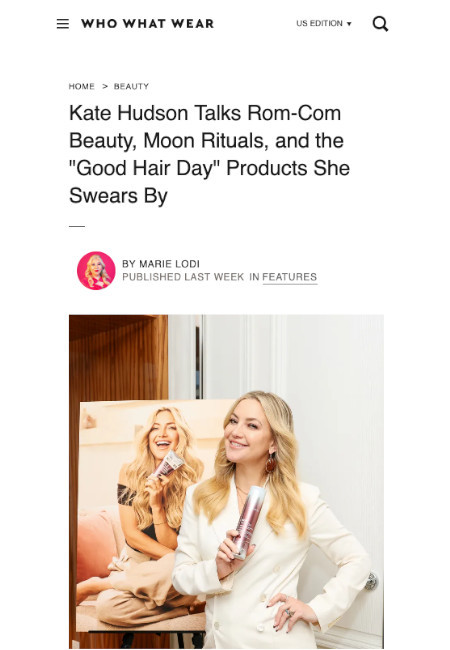Click the word BY in the byline
Screen dimensions: 450x650
[x=129, y=264]
